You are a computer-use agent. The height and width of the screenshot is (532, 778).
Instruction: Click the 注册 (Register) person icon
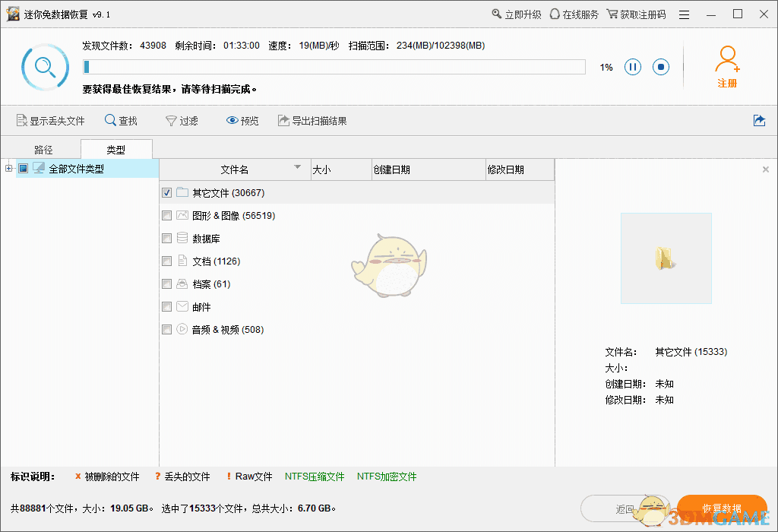tap(727, 59)
